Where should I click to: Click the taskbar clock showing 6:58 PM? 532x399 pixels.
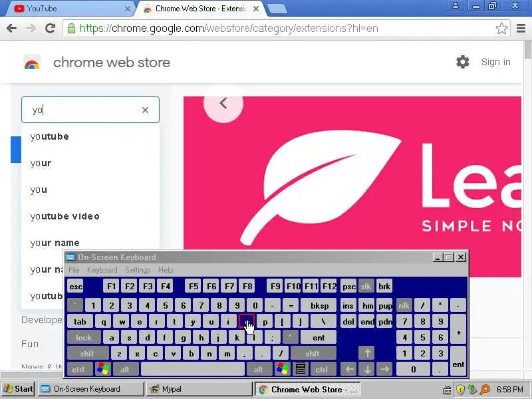point(510,389)
